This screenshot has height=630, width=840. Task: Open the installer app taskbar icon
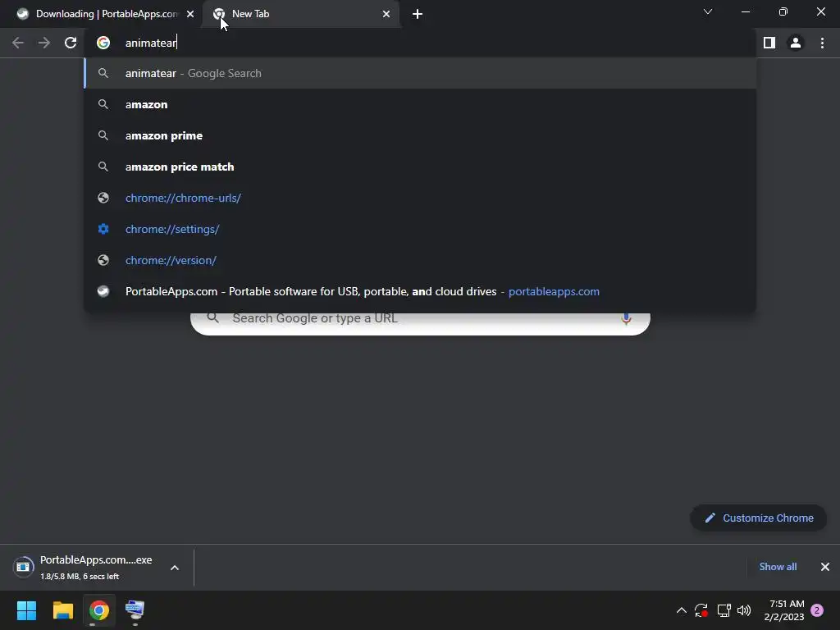coord(135,610)
